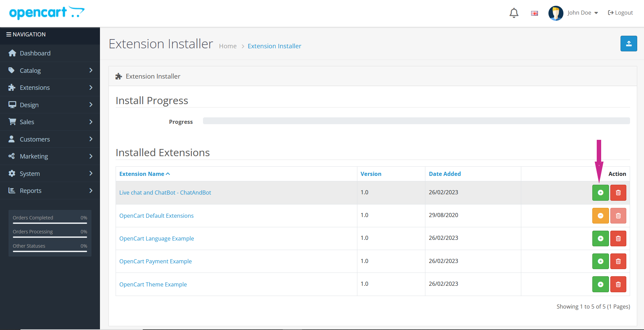This screenshot has width=644, height=330.
Task: Open the John Doe user dropdown
Action: [x=582, y=13]
